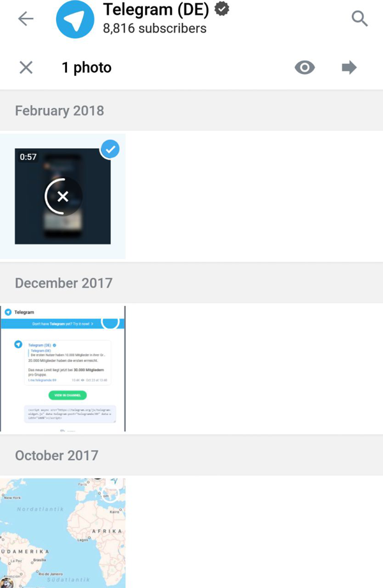
Task: Tap the 1 photo selection counter
Action: tap(87, 68)
